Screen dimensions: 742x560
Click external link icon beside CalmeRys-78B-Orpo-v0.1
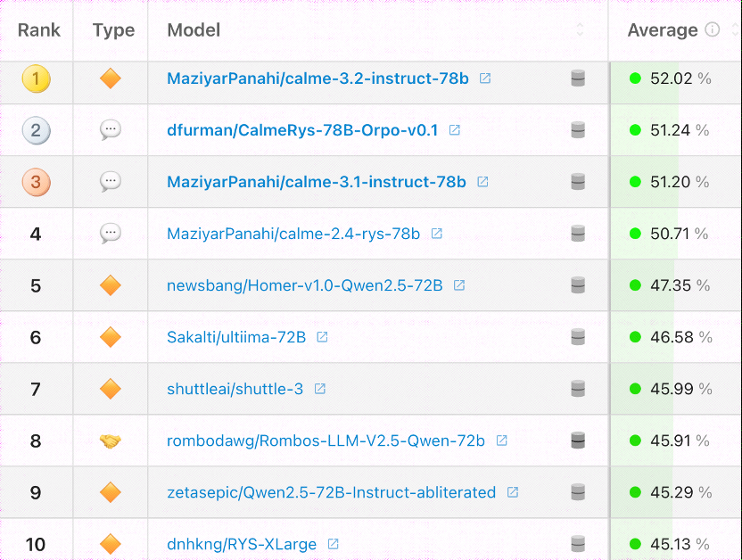[455, 130]
